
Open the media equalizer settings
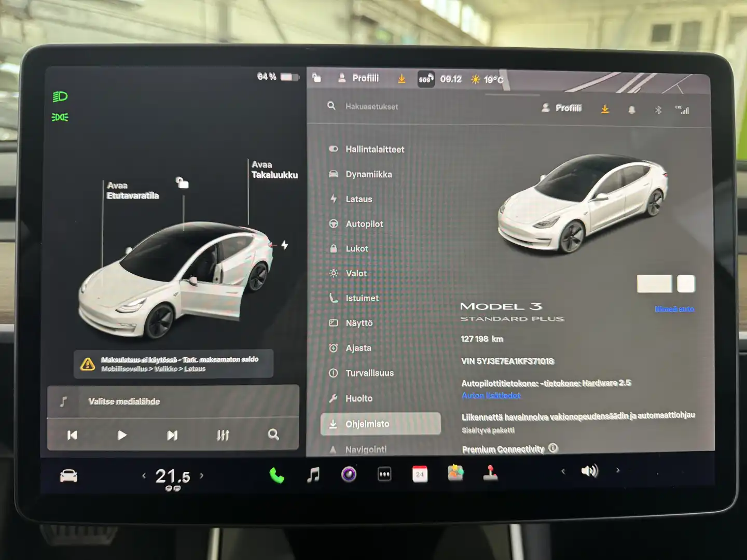point(223,435)
